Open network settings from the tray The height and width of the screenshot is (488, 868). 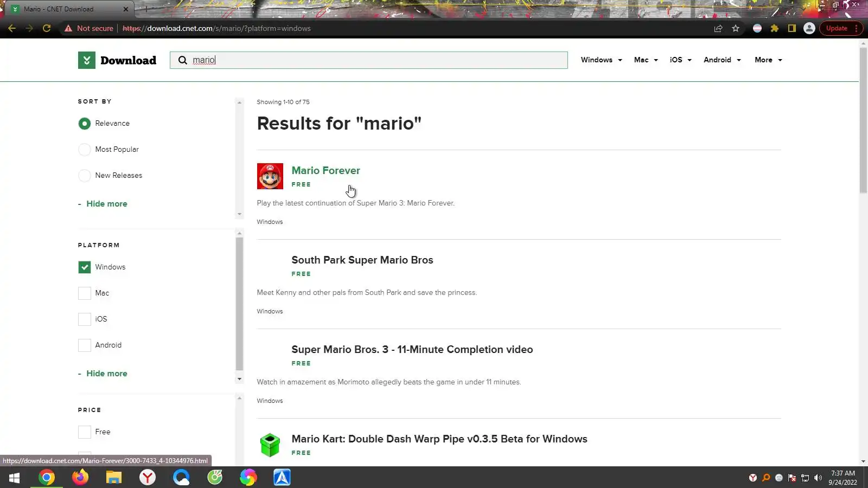click(x=805, y=478)
